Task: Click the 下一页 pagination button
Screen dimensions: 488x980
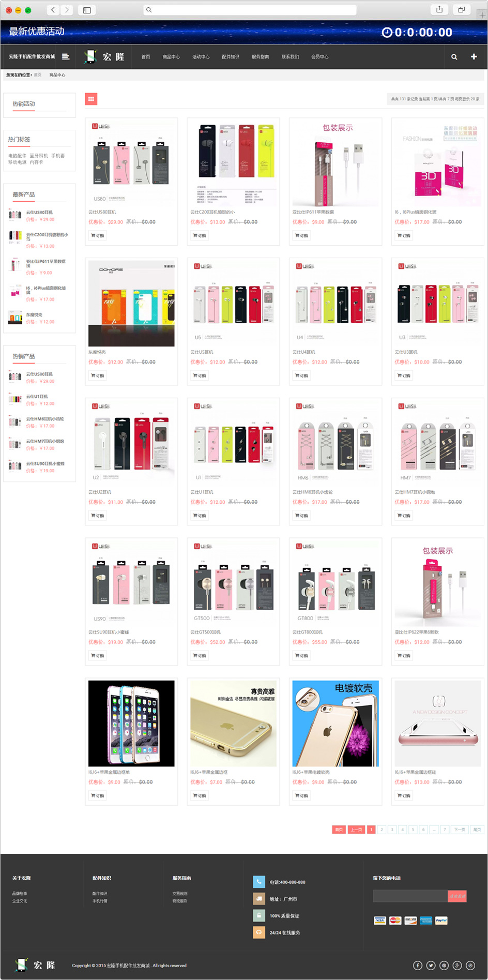Action: pos(460,830)
